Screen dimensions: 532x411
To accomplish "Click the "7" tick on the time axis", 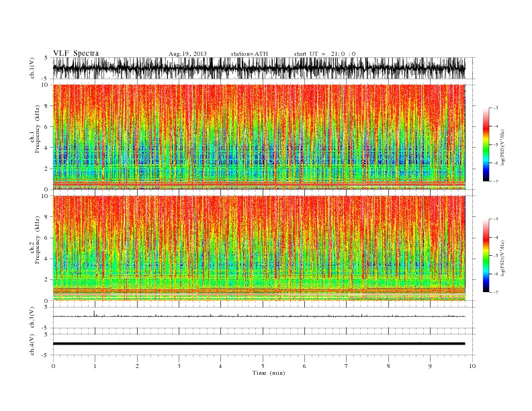I will click(347, 366).
